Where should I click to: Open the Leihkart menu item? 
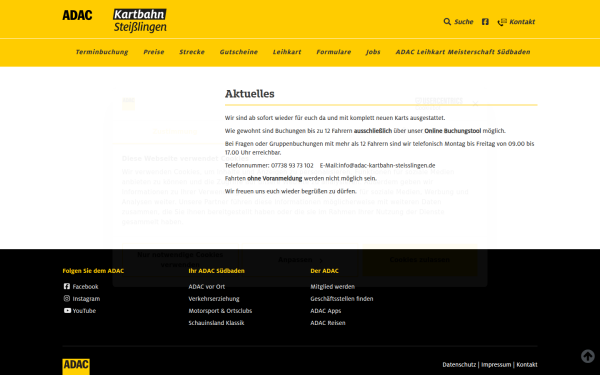tap(287, 52)
